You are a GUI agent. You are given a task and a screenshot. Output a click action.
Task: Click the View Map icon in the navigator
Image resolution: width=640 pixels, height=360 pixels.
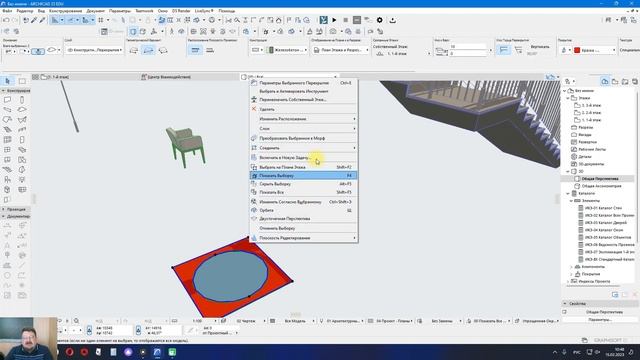pyautogui.click(x=615, y=81)
